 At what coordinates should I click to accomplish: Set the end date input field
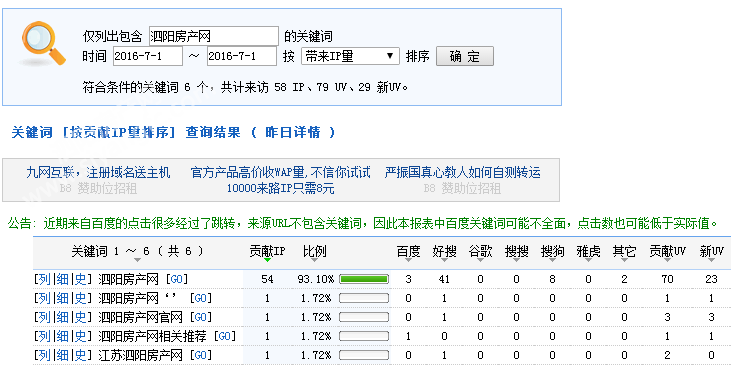[x=242, y=56]
